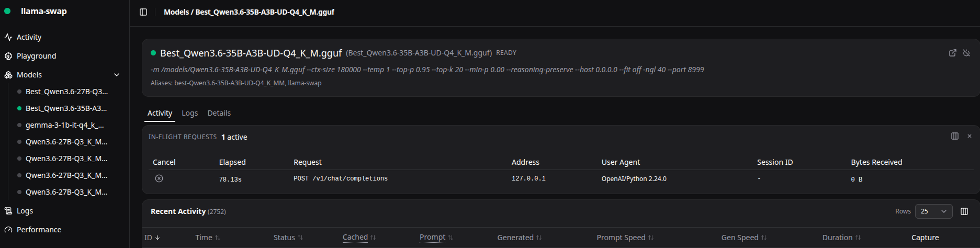Open in-flight requests column settings icon
This screenshot has width=980, height=248.
coord(955,136)
